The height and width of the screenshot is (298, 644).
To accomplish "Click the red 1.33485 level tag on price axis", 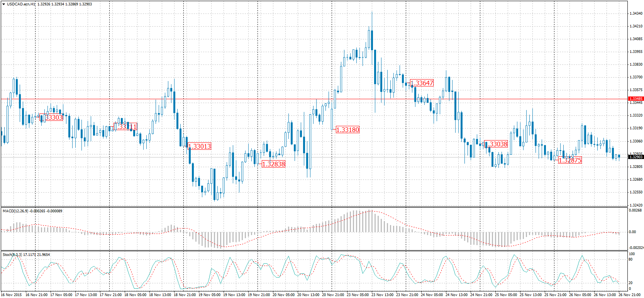I will [636, 99].
